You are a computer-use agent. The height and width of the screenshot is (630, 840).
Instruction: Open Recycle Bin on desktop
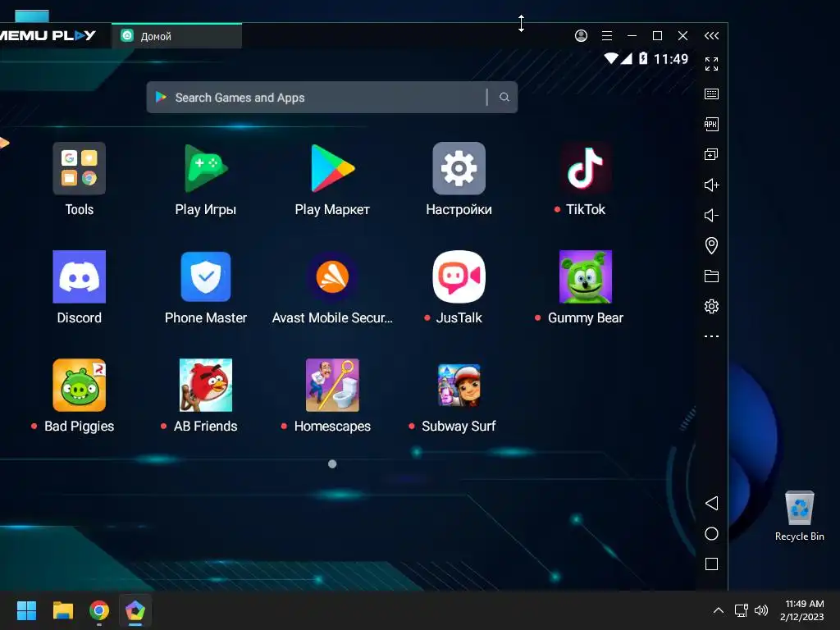(x=799, y=516)
